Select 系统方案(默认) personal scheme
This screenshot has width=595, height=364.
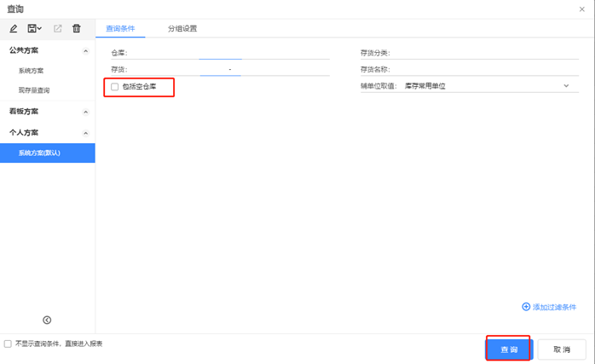[x=48, y=153]
